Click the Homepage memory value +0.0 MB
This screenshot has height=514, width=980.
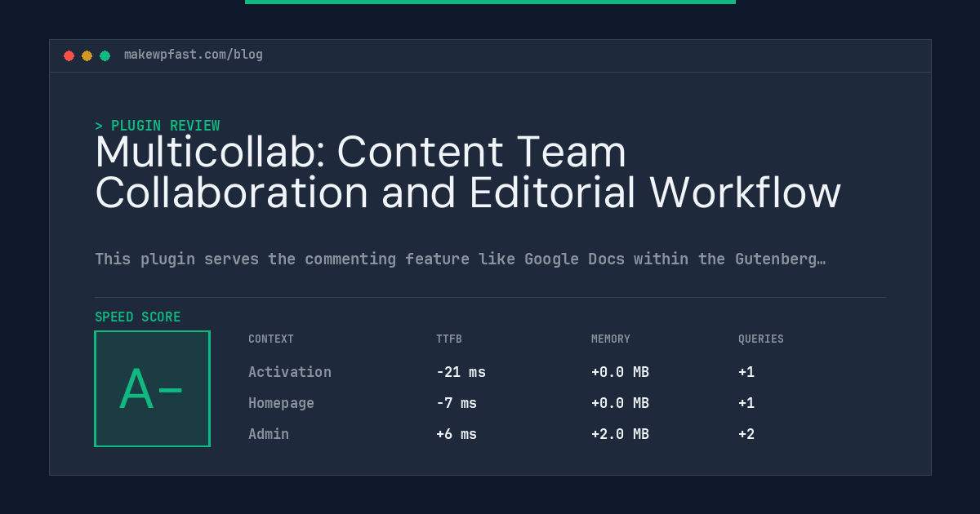[x=620, y=403]
